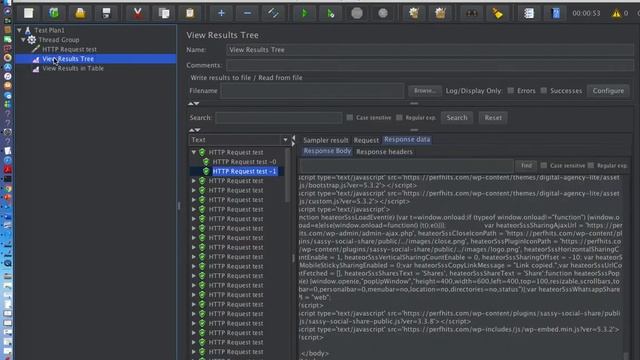Click the Shutdown test icon
The height and width of the screenshot is (360, 640).
383,13
